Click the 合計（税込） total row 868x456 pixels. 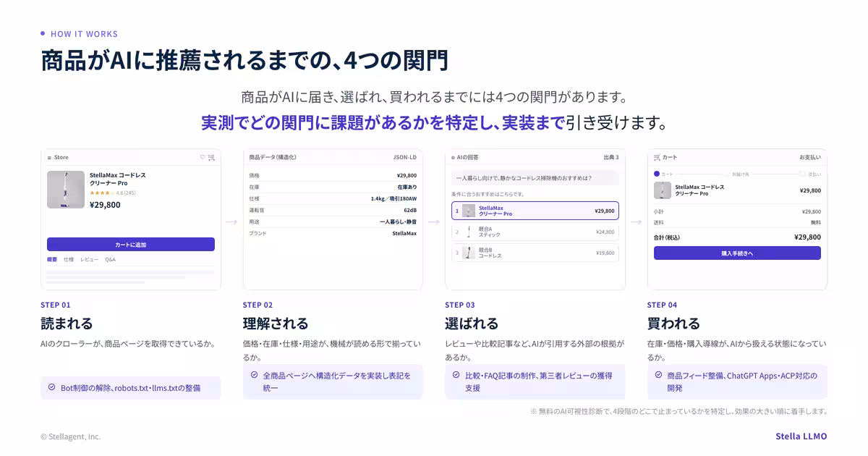[x=737, y=237]
